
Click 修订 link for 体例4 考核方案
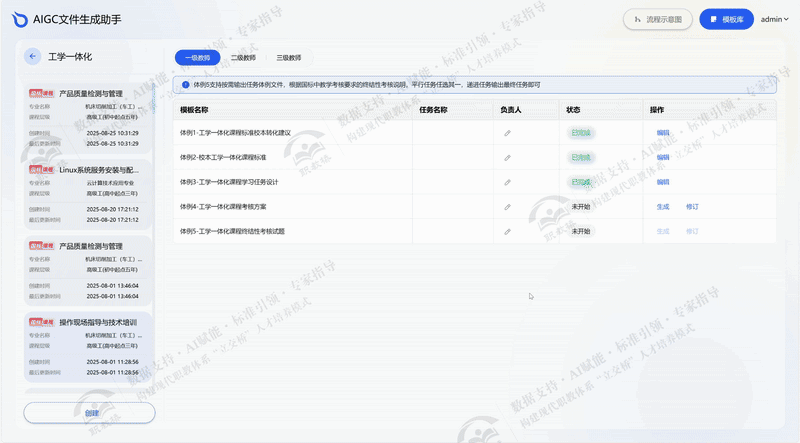(x=692, y=206)
